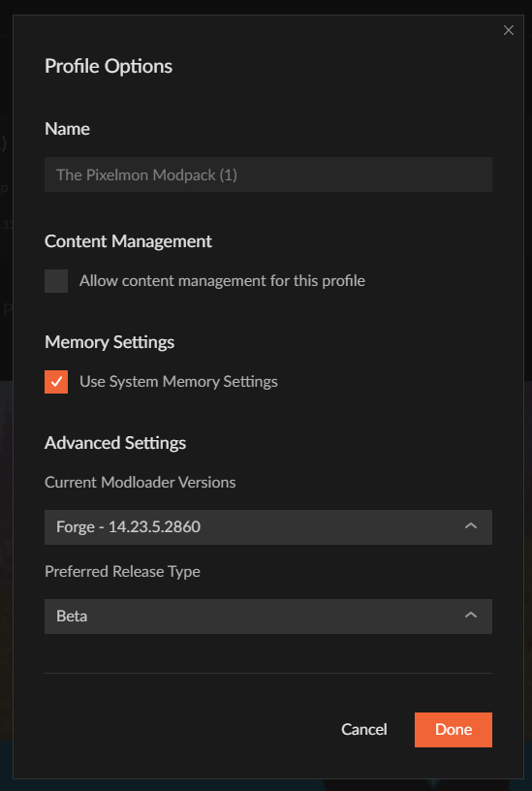
Task: Close the Profile Options dialog with the X icon
Action: 509,30
